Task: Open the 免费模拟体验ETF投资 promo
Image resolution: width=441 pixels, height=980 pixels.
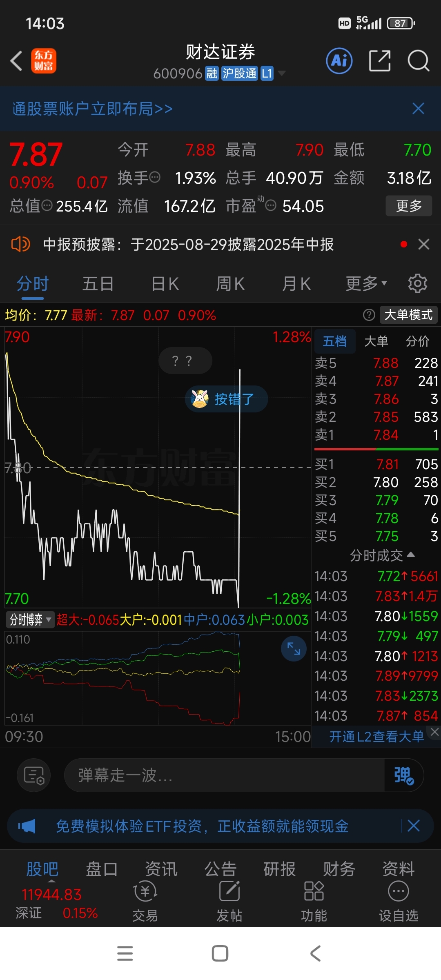Action: tap(202, 826)
